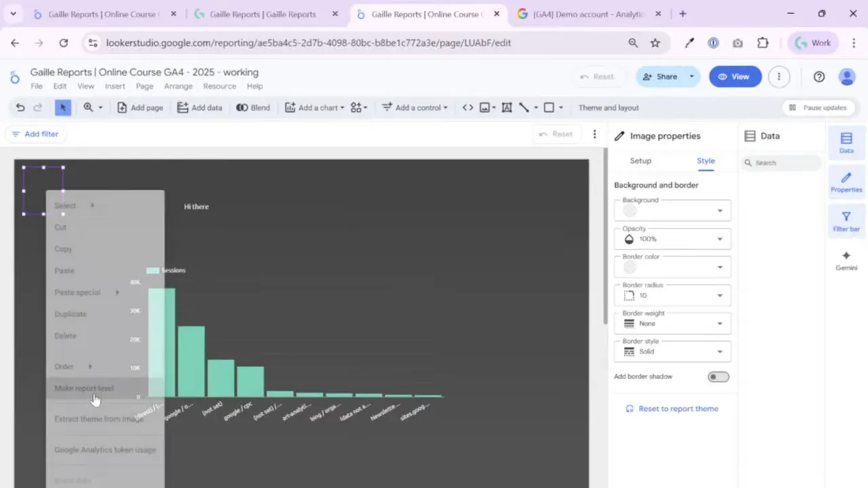Select the cursor selection mode

pos(62,107)
